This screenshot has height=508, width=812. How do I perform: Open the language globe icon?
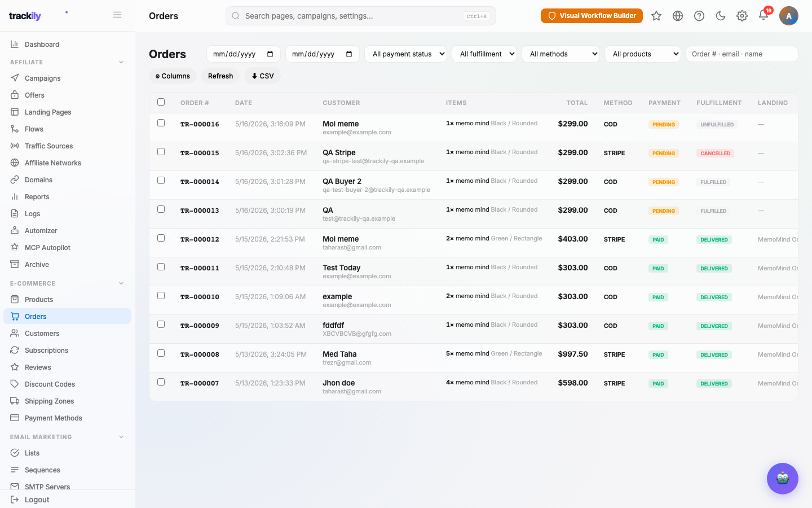(678, 16)
